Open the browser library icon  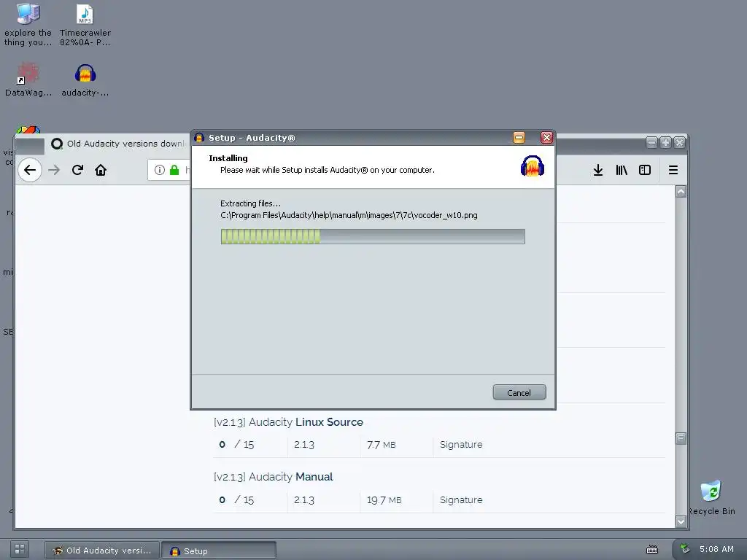pos(622,170)
